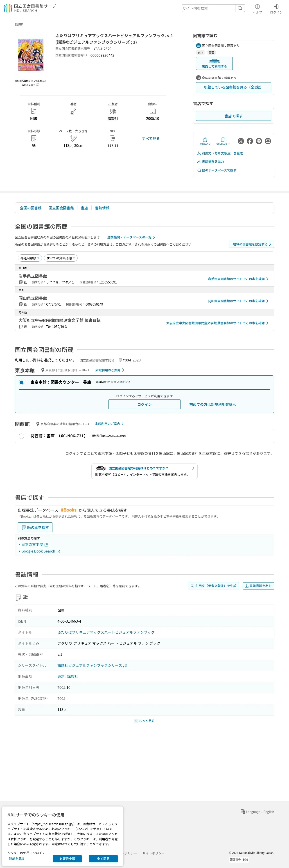289x868 pixels.
Task: Click the page size ruler icon
Action: point(73,138)
